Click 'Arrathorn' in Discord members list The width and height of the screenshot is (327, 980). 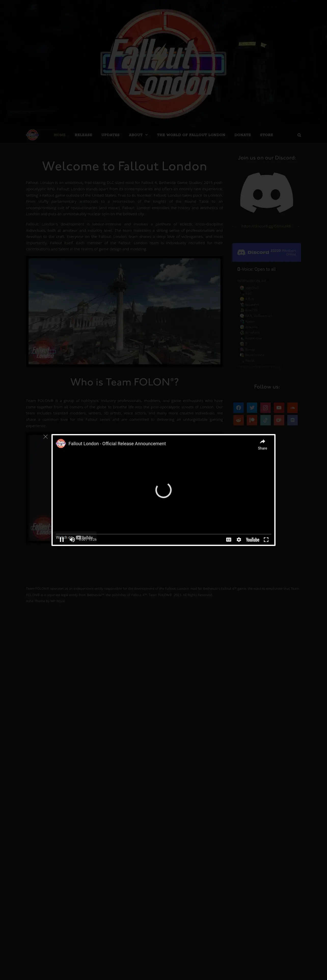pyautogui.click(x=253, y=333)
